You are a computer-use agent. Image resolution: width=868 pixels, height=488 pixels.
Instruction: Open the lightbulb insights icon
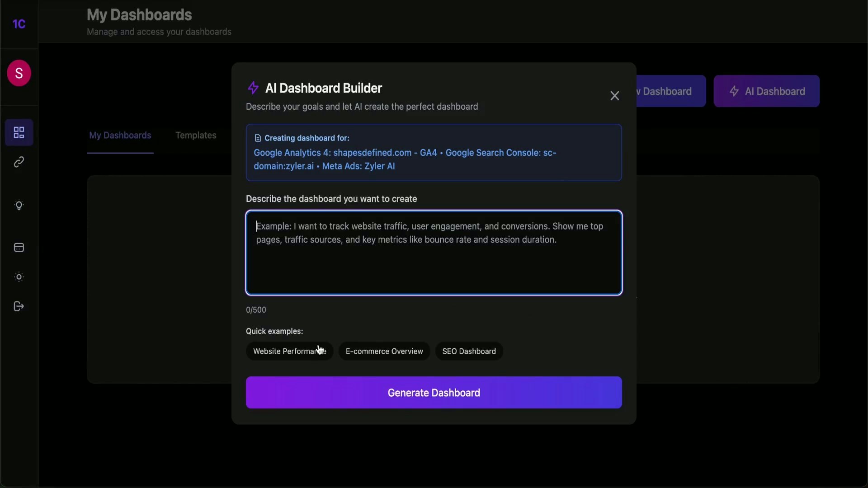pos(19,206)
